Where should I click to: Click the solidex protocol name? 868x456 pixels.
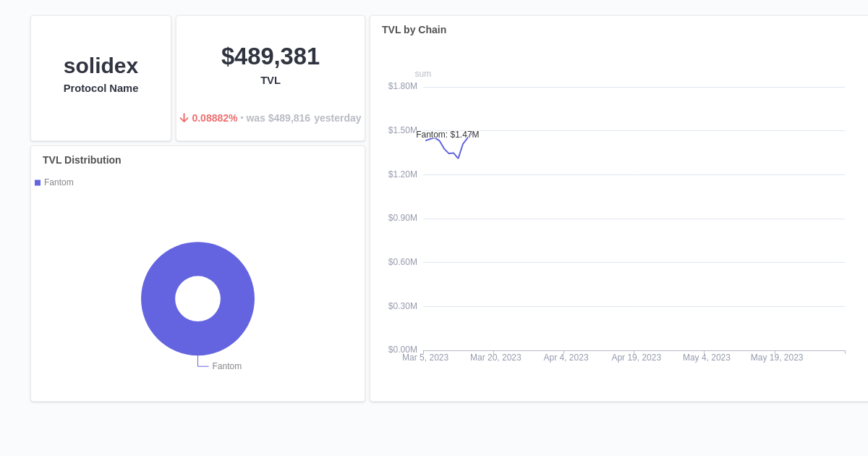pyautogui.click(x=101, y=66)
